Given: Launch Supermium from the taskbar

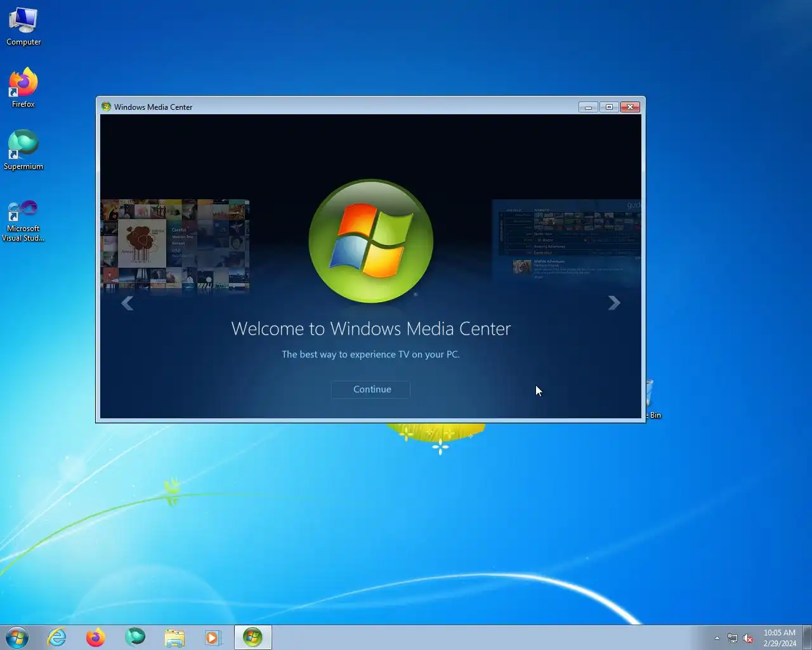Looking at the screenshot, I should (x=135, y=637).
